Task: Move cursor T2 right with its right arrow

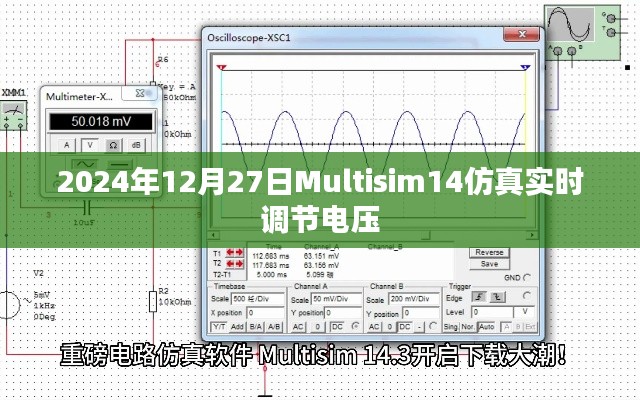Action: pyautogui.click(x=239, y=264)
